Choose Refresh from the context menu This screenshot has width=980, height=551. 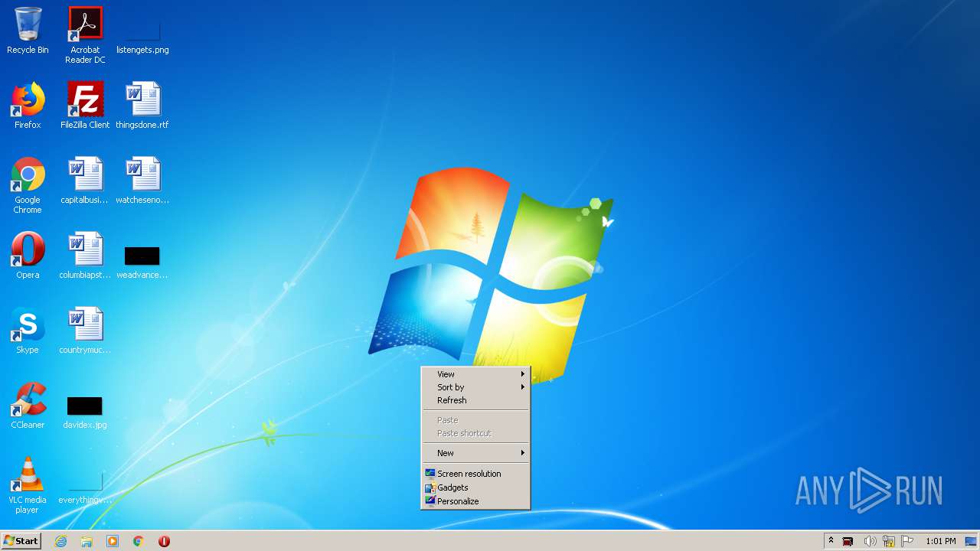475,400
